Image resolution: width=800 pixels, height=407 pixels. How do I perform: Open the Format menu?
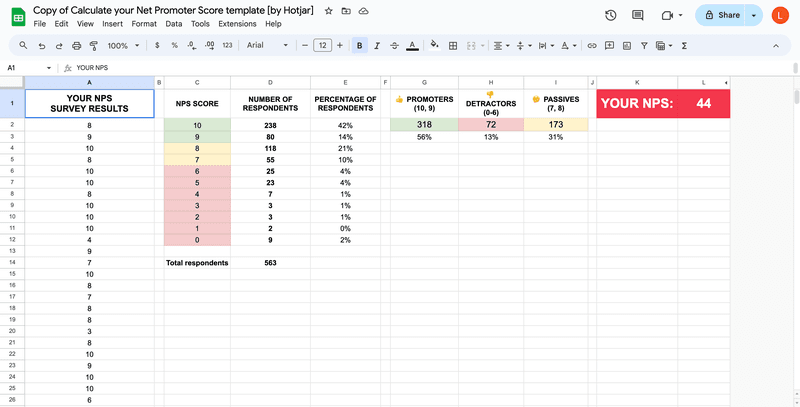pos(144,23)
